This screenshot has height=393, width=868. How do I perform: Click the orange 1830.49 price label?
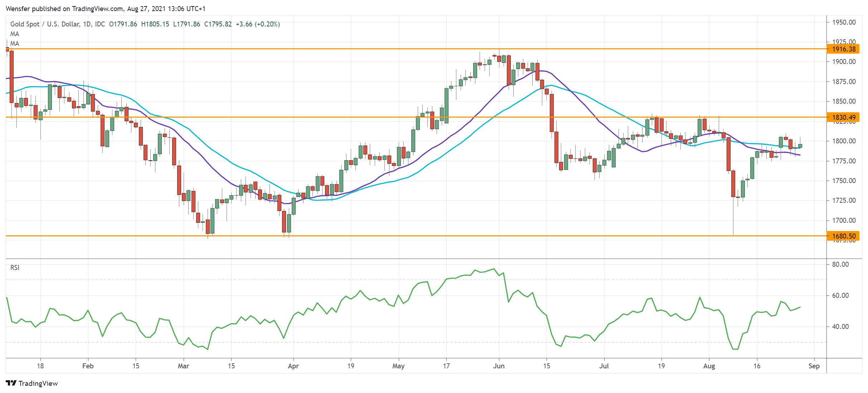843,117
